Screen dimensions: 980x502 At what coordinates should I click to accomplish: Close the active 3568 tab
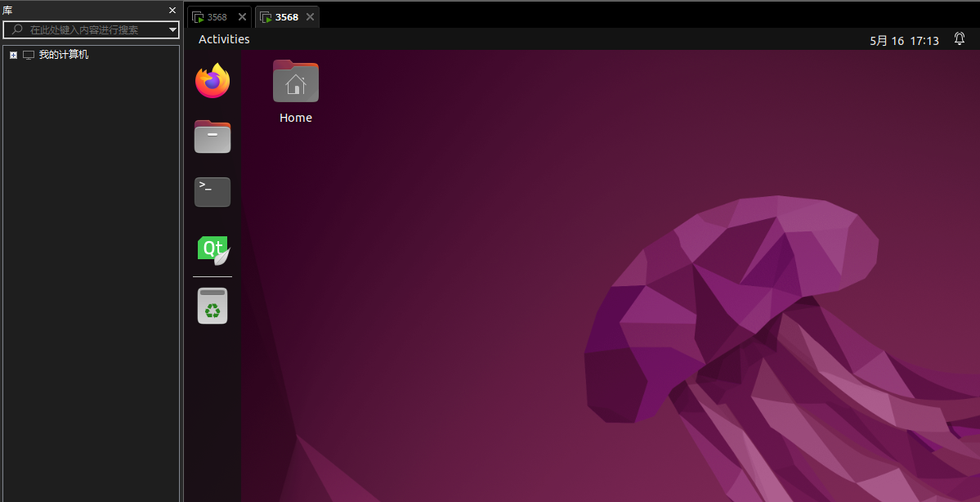(x=310, y=17)
